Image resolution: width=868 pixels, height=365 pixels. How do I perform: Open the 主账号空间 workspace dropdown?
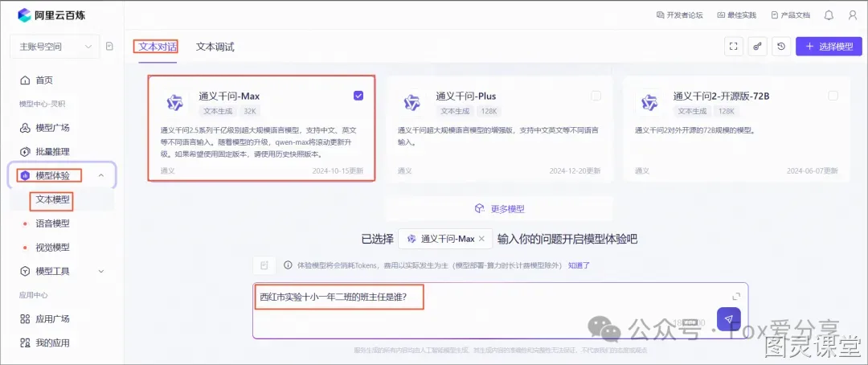(55, 47)
